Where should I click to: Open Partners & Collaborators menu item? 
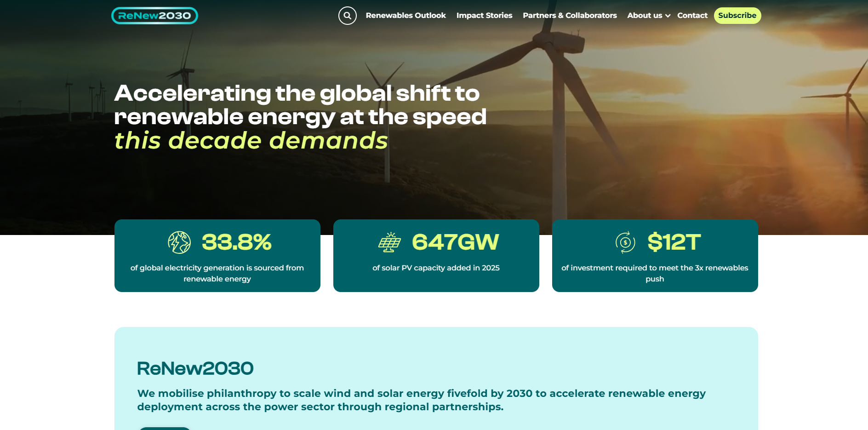point(570,16)
